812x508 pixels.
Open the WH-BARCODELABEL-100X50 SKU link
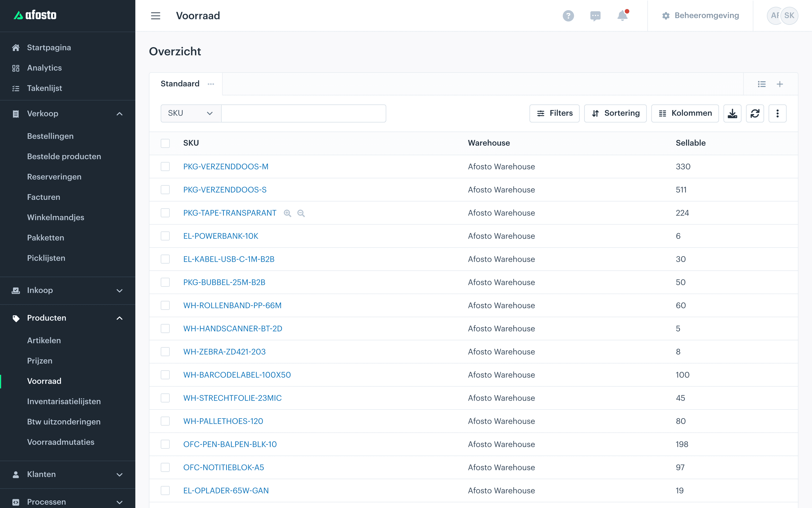(237, 375)
